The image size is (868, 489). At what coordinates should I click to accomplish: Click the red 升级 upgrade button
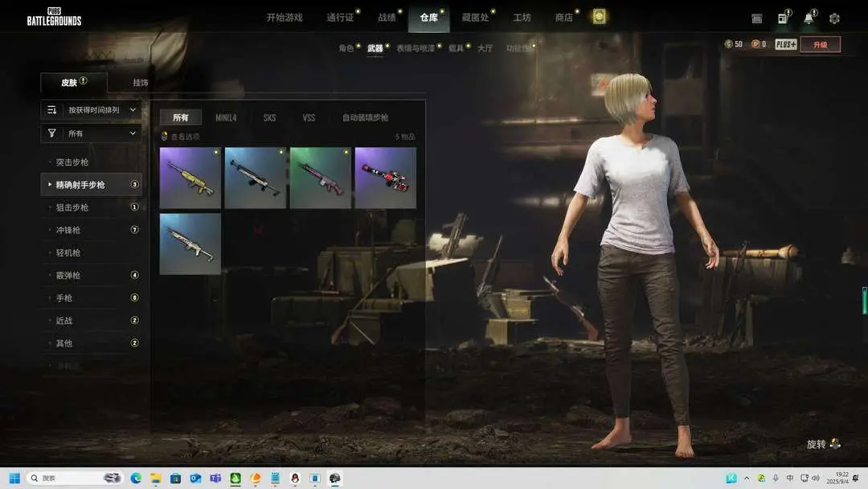click(820, 44)
